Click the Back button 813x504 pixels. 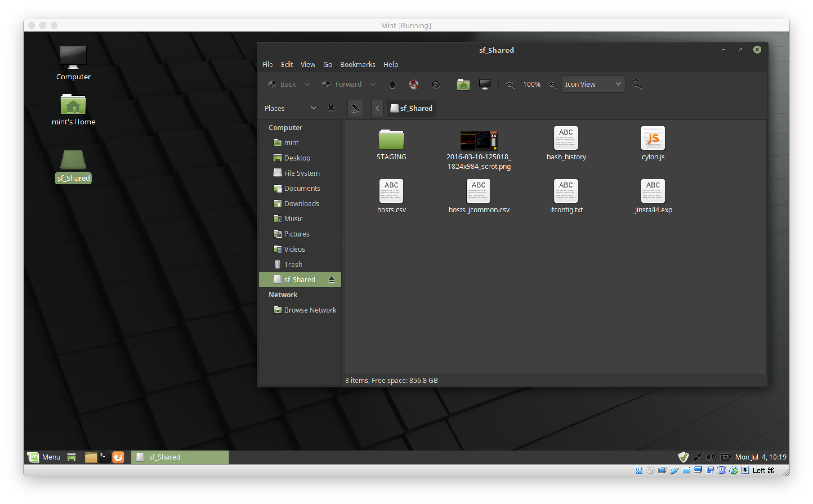point(282,84)
